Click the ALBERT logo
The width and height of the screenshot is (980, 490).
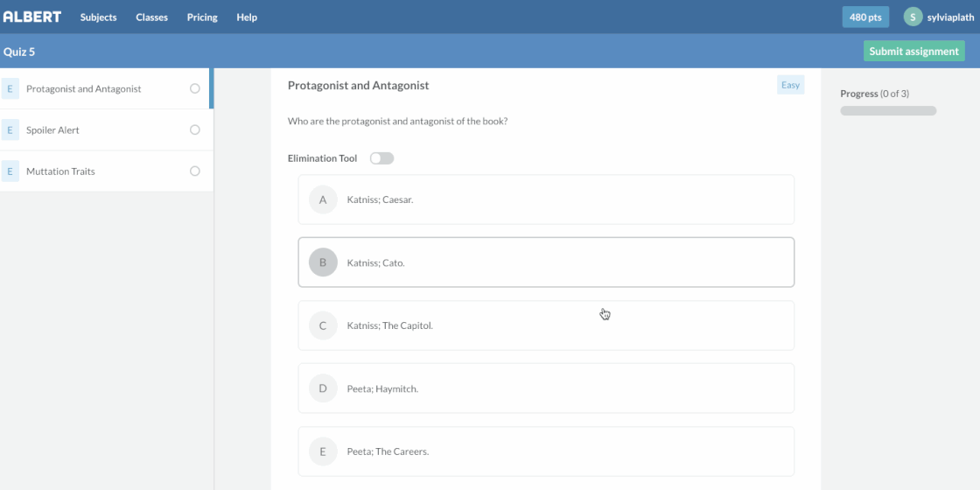point(32,17)
